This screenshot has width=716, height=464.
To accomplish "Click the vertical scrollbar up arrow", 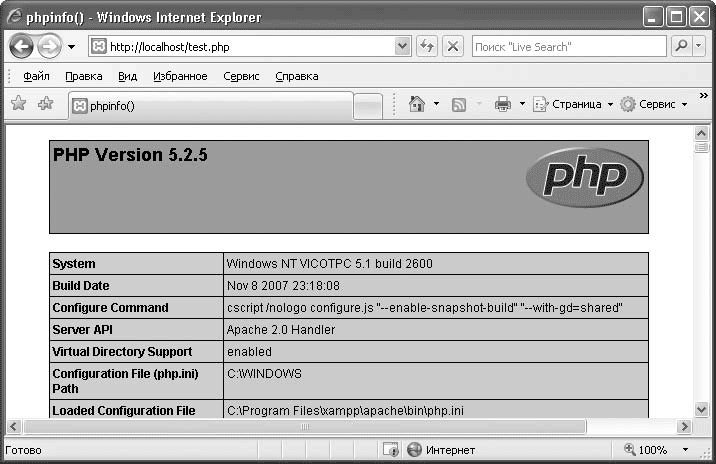I will click(701, 133).
